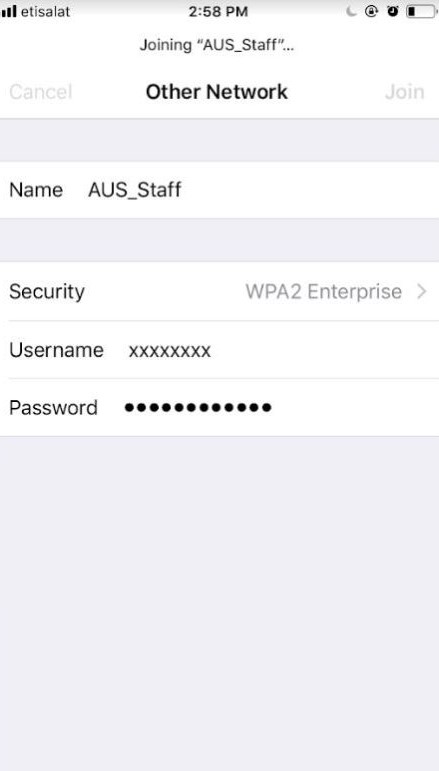Screen dimensions: 439x771
Task: Tap Join in the navigation bar
Action: point(404,92)
